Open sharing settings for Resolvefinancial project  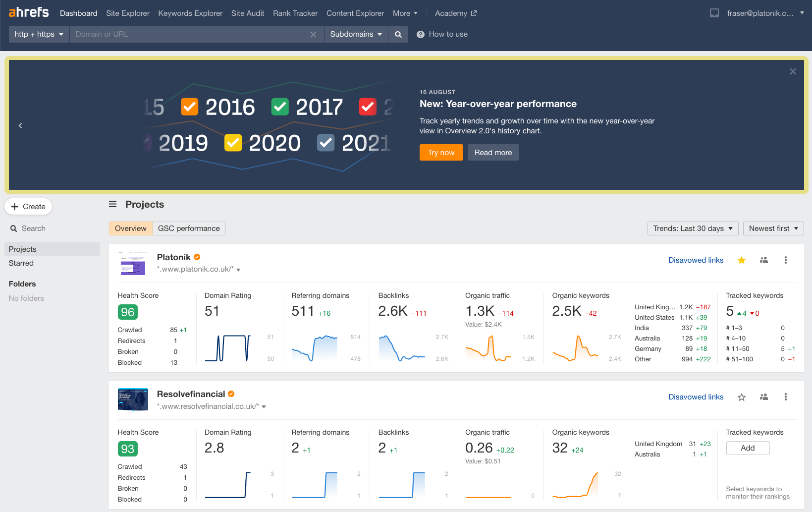pyautogui.click(x=763, y=397)
